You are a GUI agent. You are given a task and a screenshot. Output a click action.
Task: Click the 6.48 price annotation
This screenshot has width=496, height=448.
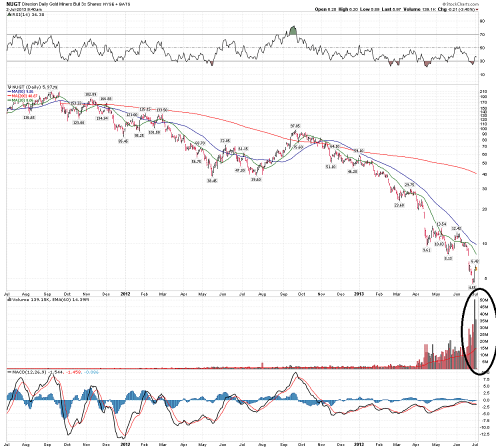click(475, 261)
